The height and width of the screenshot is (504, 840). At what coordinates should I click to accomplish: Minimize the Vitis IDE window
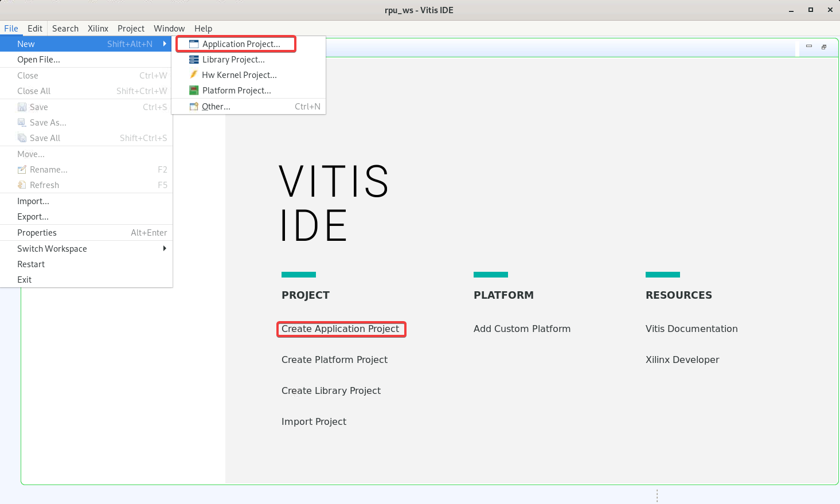click(792, 10)
